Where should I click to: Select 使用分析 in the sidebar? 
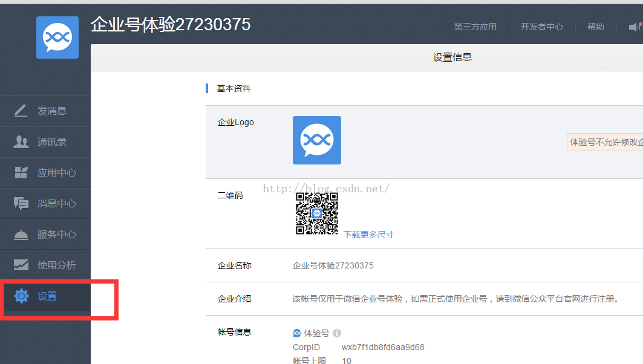pyautogui.click(x=45, y=265)
